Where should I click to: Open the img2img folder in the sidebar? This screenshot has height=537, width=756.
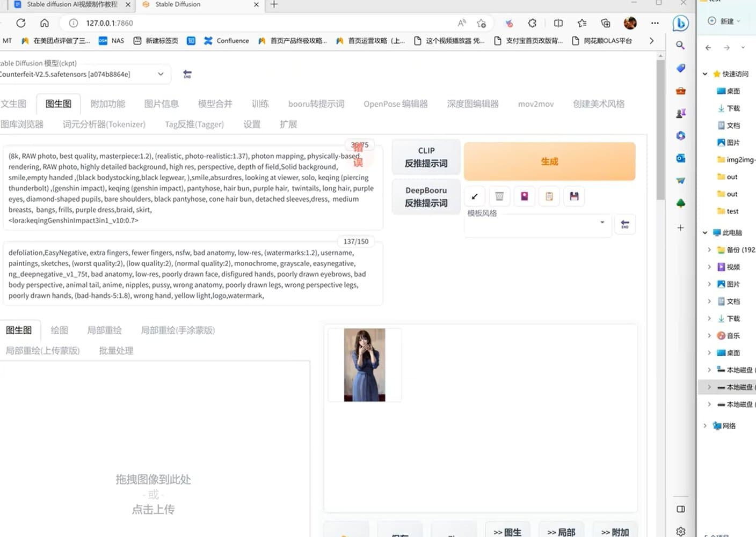click(x=738, y=159)
